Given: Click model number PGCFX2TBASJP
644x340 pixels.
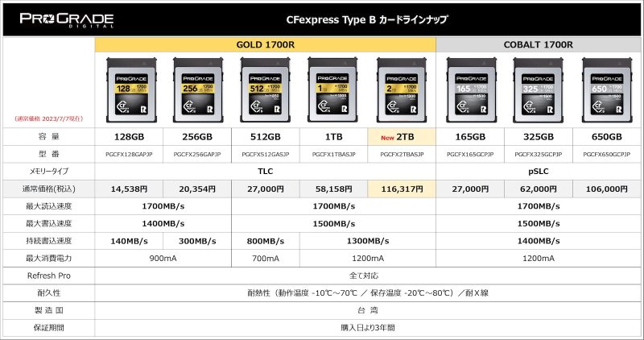Looking at the screenshot, I should click(402, 155).
